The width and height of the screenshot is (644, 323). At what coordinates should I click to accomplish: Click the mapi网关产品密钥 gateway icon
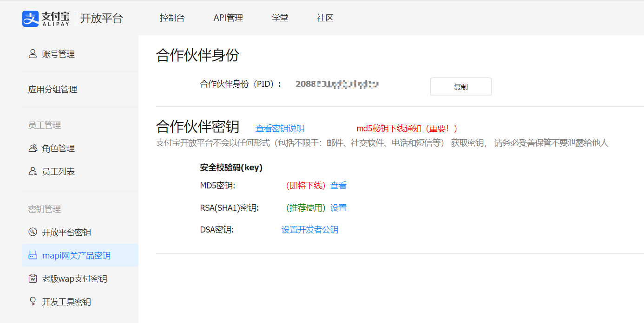pos(33,255)
